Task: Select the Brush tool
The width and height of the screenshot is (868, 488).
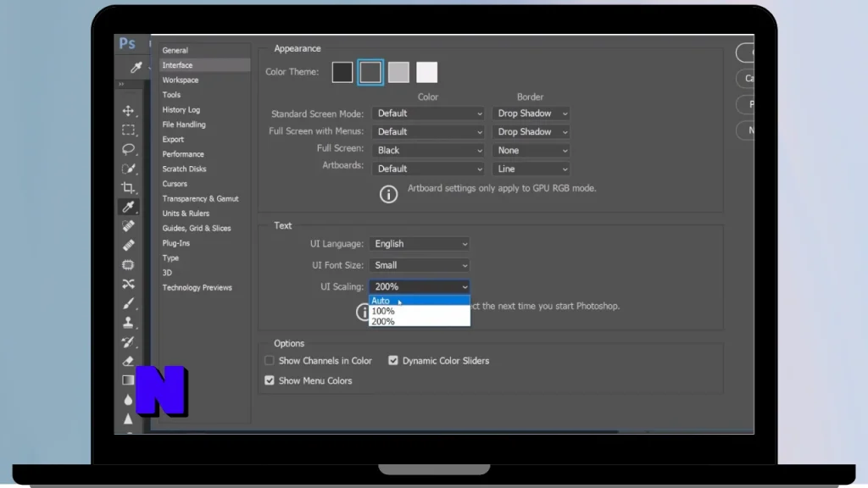Action: 128,303
